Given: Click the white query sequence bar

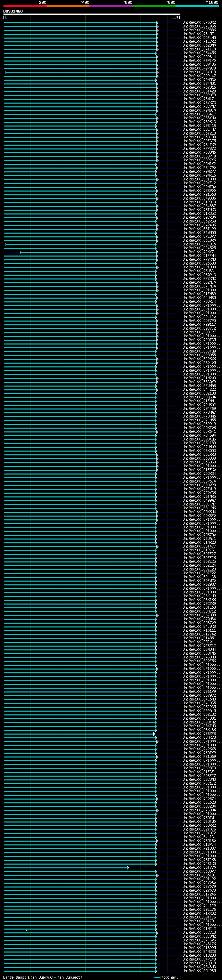Looking at the screenshot, I should 92,14.
